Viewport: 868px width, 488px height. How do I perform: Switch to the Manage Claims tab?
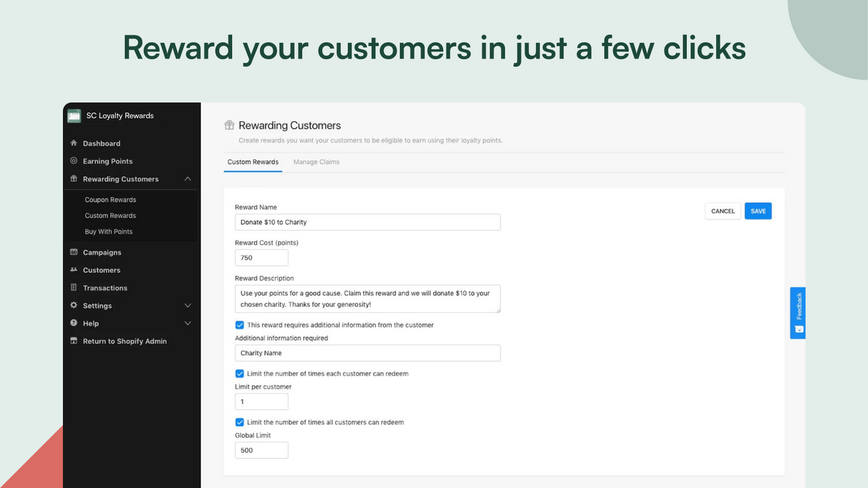coord(317,162)
